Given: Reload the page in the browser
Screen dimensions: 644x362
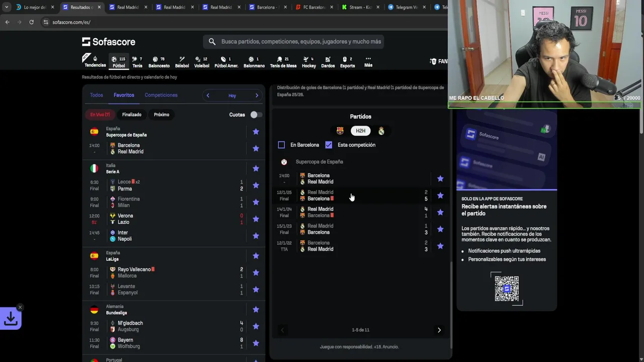Looking at the screenshot, I should (x=31, y=22).
